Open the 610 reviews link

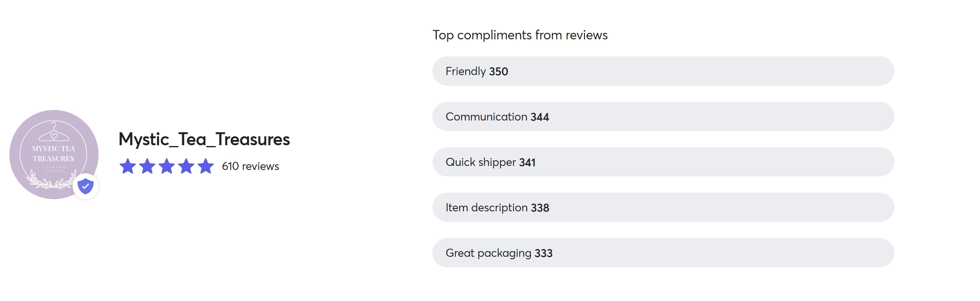(x=250, y=166)
